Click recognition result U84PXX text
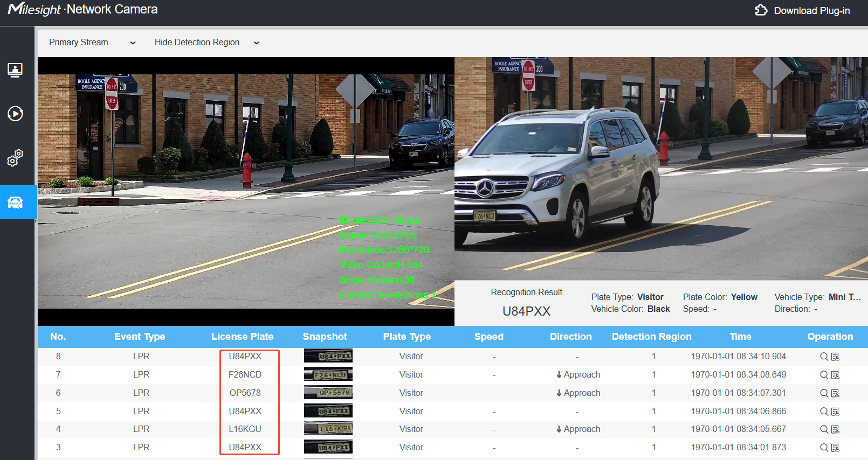868x460 pixels. coord(526,311)
